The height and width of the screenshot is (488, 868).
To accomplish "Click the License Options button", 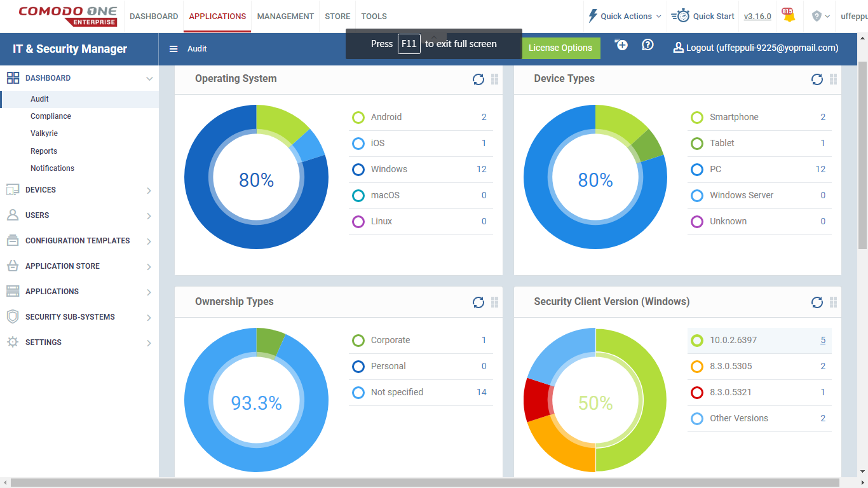I will pos(560,48).
